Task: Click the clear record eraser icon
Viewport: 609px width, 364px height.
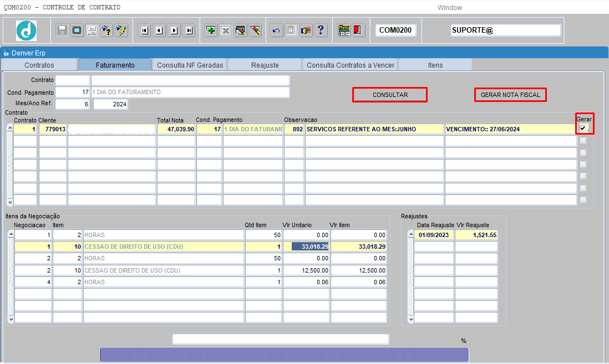Action: 240,30
